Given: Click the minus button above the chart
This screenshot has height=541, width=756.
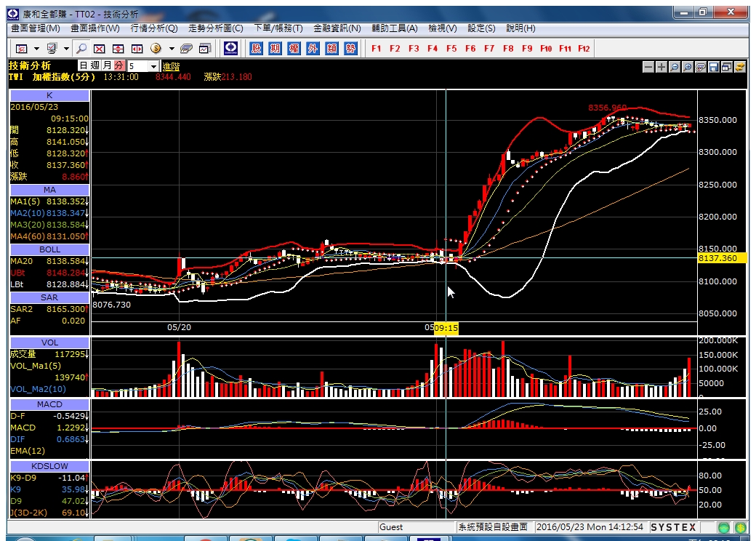Looking at the screenshot, I should click(x=648, y=67).
